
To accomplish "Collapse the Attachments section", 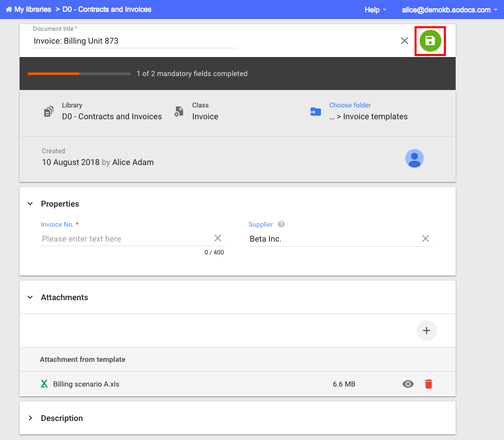I will point(30,297).
